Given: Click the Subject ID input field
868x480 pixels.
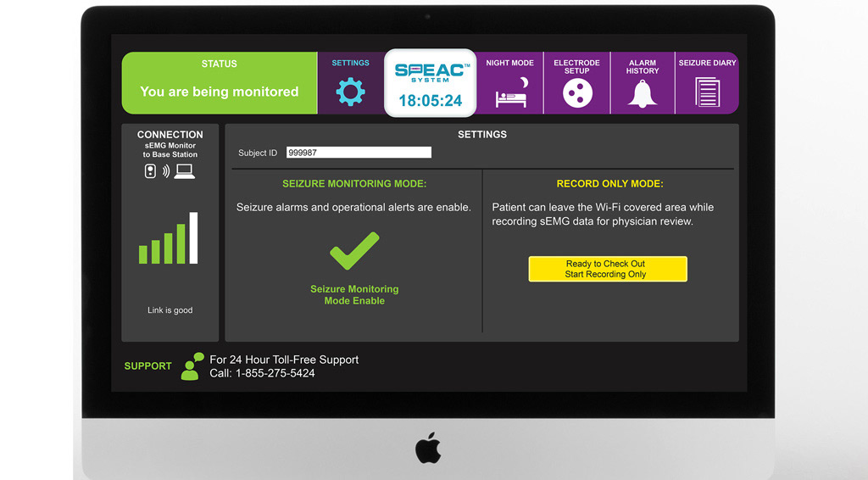Looking at the screenshot, I should 359,153.
